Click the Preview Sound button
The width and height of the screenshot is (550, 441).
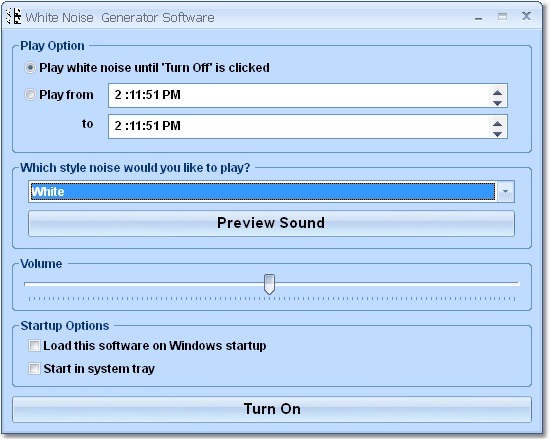(271, 223)
